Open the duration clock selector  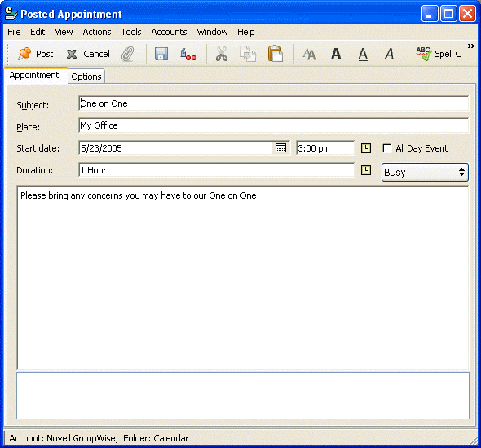(366, 170)
